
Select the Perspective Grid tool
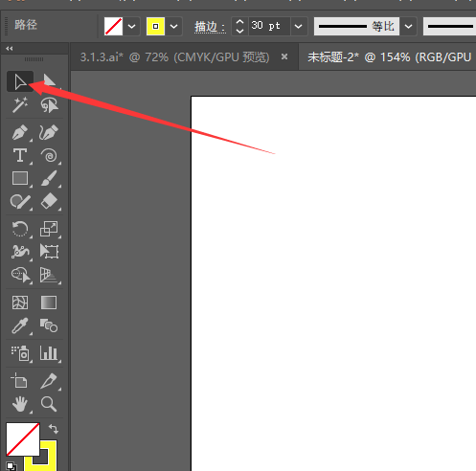[x=49, y=275]
